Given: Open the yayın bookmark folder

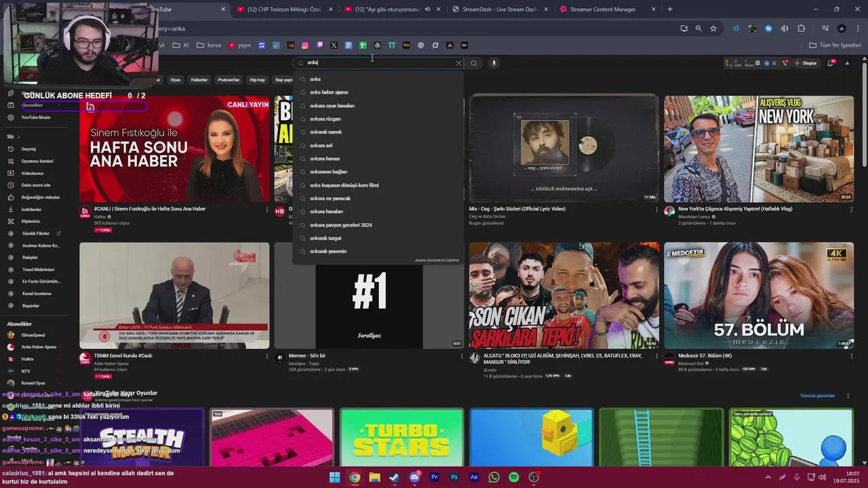Looking at the screenshot, I should (x=240, y=45).
